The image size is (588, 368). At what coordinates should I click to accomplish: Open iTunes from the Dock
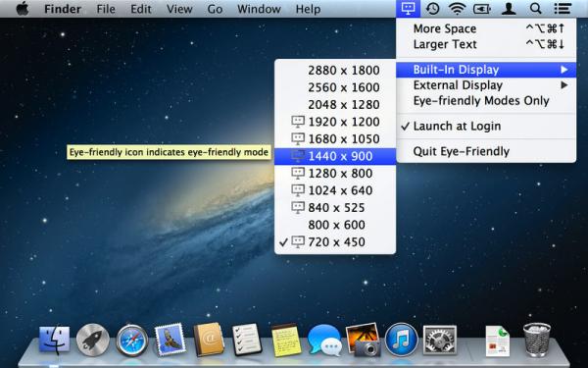(401, 340)
